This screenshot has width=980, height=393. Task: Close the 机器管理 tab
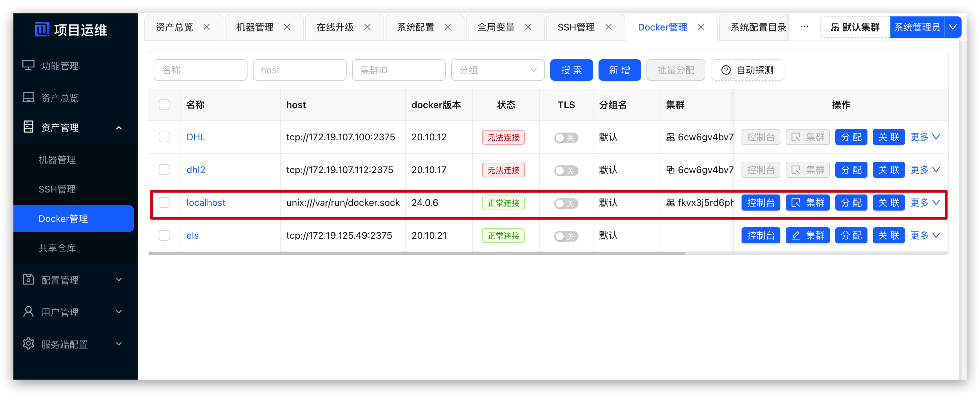pos(287,27)
